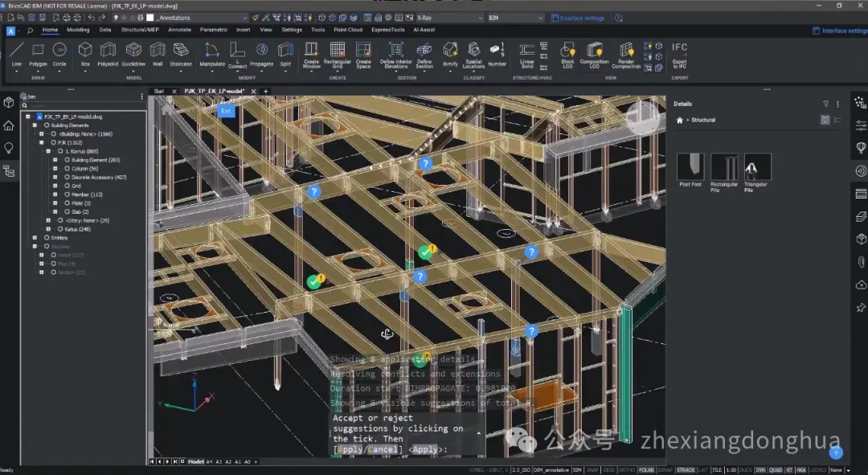Collapse the 1. Korrus (885) node
The image size is (868, 475).
coord(48,151)
